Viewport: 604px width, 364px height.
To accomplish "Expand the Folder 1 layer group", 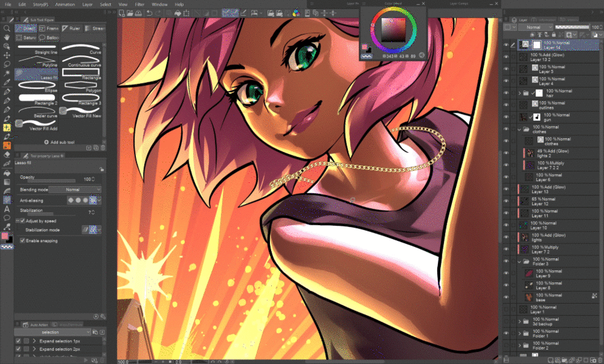I will (520, 334).
